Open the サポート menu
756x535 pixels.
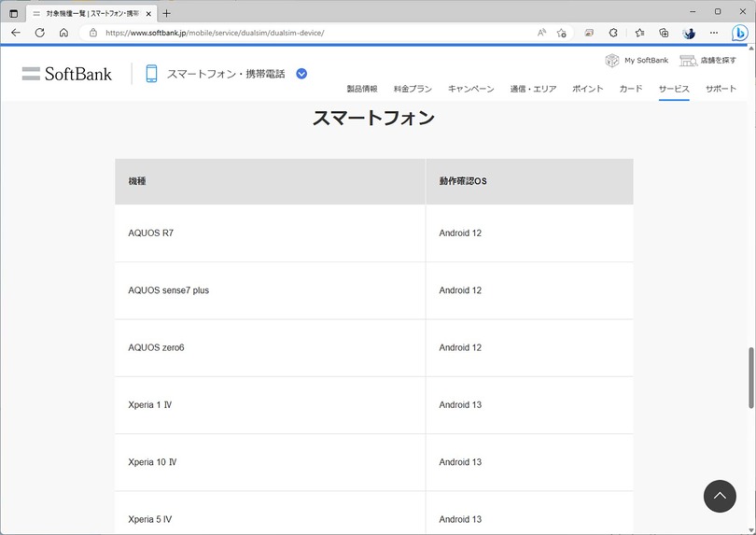point(721,89)
